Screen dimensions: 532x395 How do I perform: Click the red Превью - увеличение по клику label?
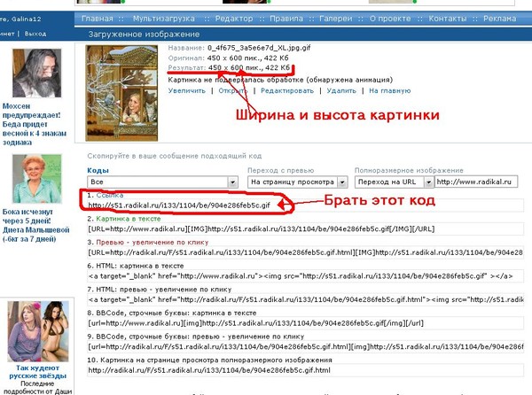tap(153, 242)
